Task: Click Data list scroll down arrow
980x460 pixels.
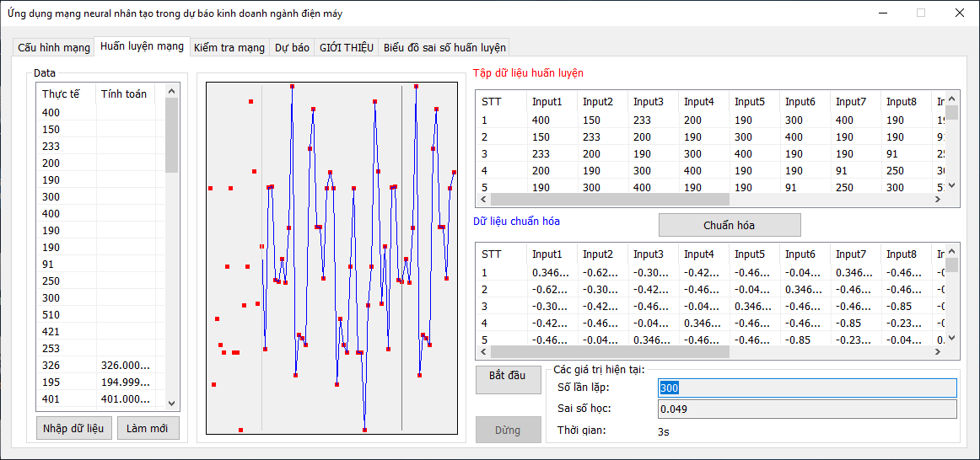Action: pyautogui.click(x=172, y=404)
